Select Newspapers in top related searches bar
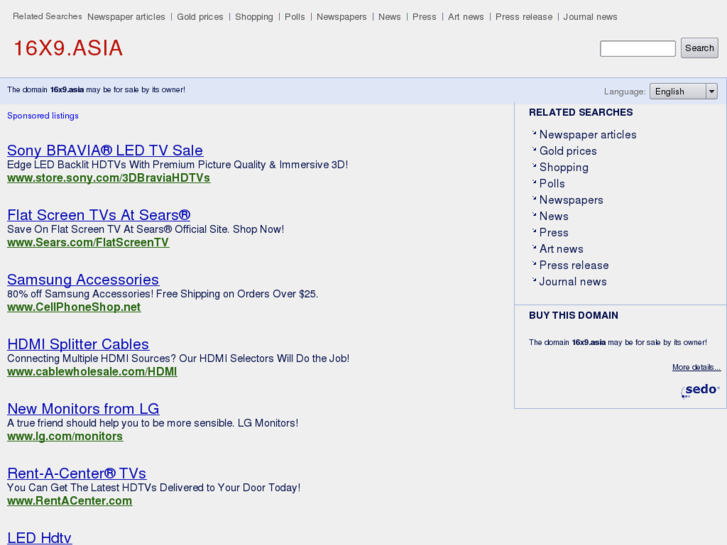727x545 pixels. point(342,17)
